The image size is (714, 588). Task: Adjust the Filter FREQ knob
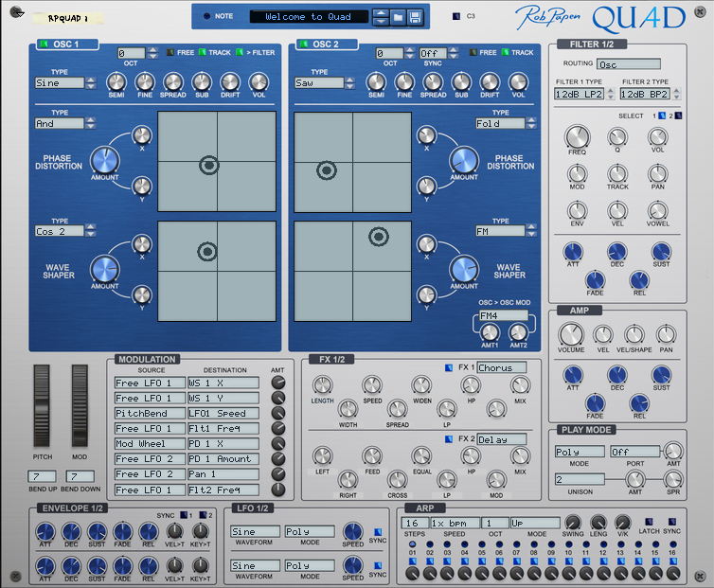(577, 137)
